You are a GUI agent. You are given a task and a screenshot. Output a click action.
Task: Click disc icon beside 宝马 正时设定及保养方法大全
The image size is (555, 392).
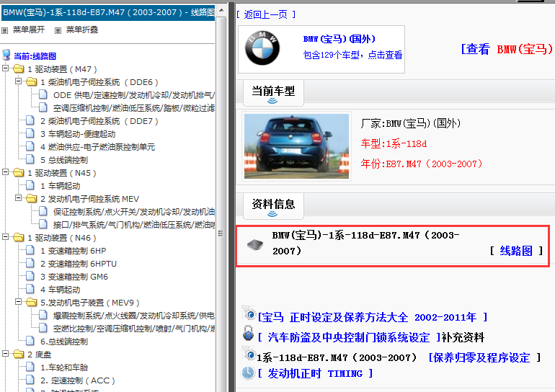(249, 313)
